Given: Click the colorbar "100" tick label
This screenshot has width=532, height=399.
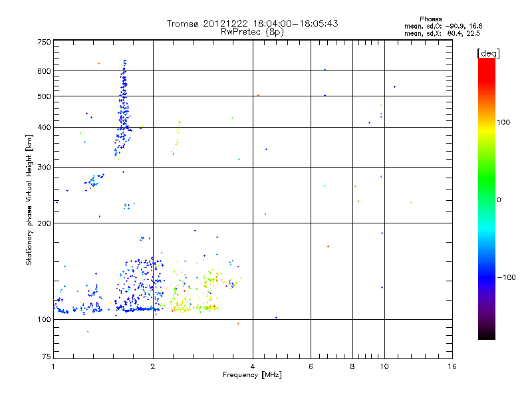Looking at the screenshot, I should click(x=503, y=122).
